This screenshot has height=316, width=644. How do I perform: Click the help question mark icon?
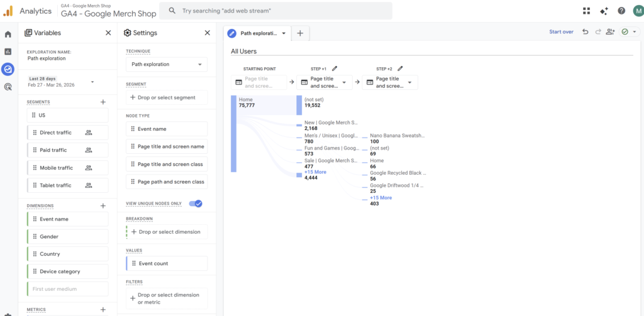(x=621, y=11)
